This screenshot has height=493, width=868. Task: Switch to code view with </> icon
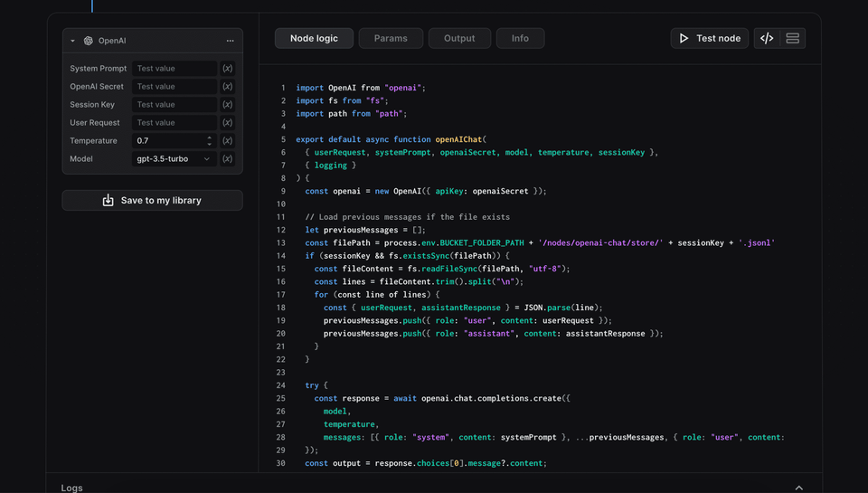767,38
